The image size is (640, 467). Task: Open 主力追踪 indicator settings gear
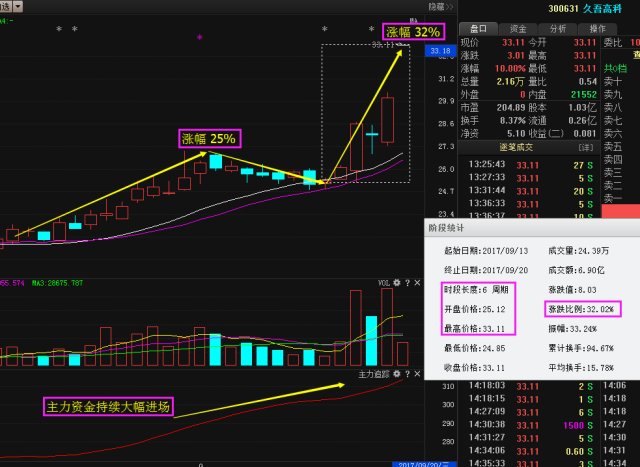pyautogui.click(x=396, y=374)
